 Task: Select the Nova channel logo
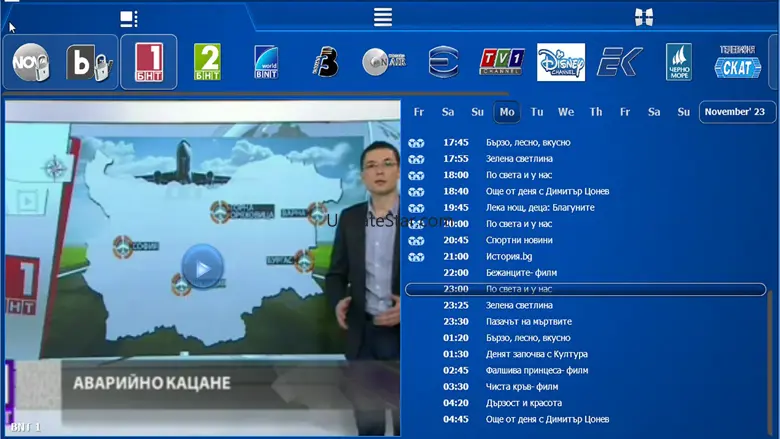pyautogui.click(x=31, y=62)
